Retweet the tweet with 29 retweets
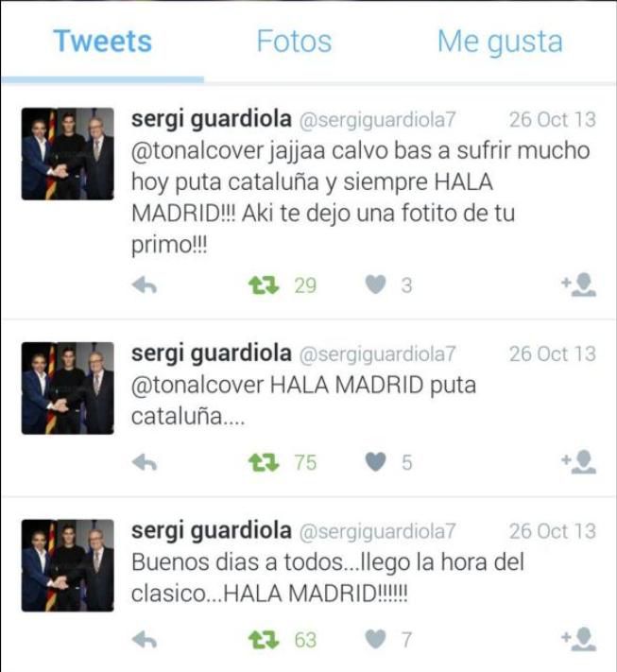 tap(264, 285)
